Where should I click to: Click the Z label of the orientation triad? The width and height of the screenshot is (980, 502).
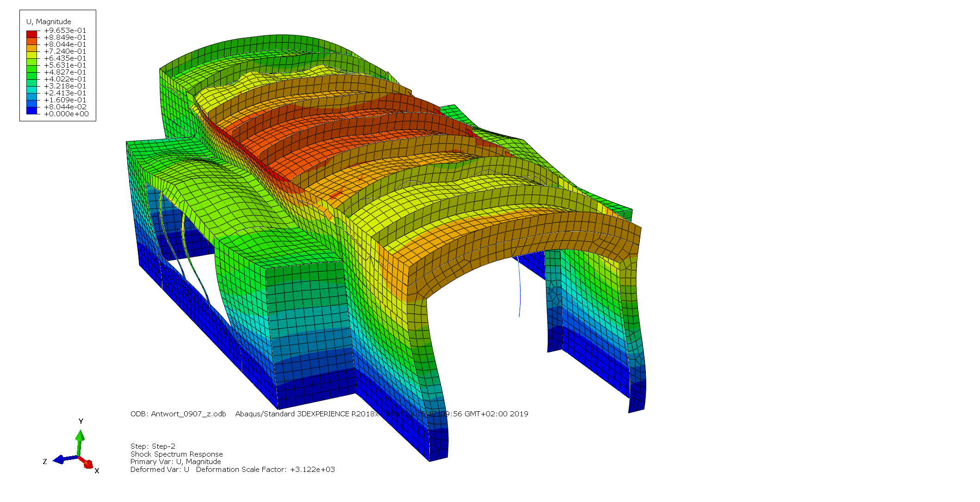coord(45,462)
